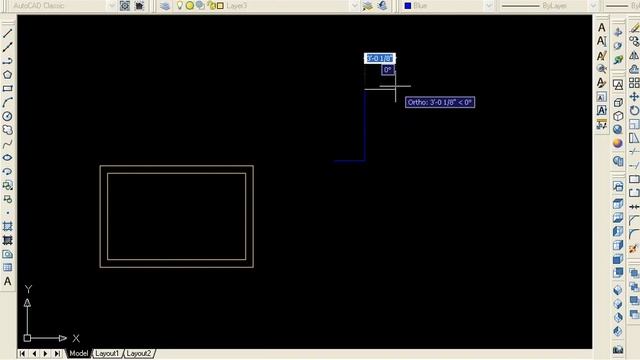
Task: Select the Multiline Text tool in Draw toolbar
Action: 7,282
